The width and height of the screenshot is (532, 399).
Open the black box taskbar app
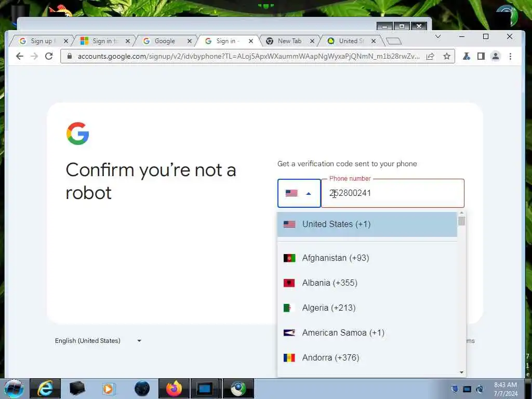click(x=77, y=389)
